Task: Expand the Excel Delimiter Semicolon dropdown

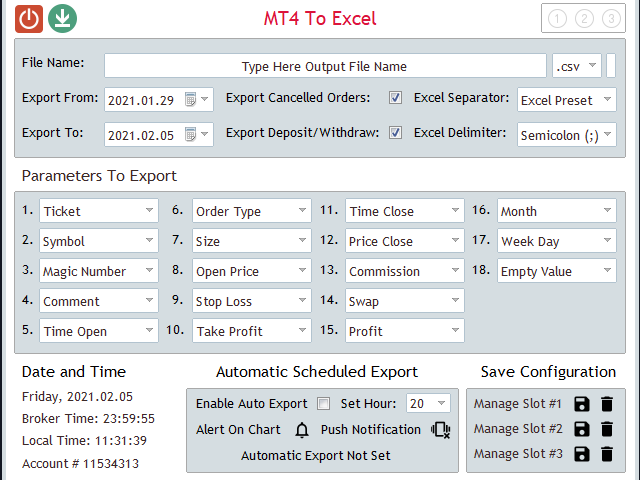Action: (567, 135)
